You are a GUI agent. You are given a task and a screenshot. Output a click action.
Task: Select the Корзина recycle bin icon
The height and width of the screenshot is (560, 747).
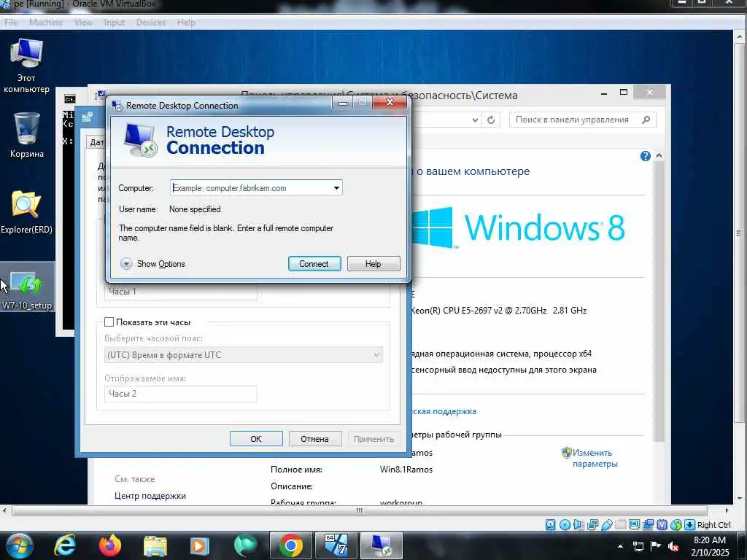pyautogui.click(x=27, y=135)
